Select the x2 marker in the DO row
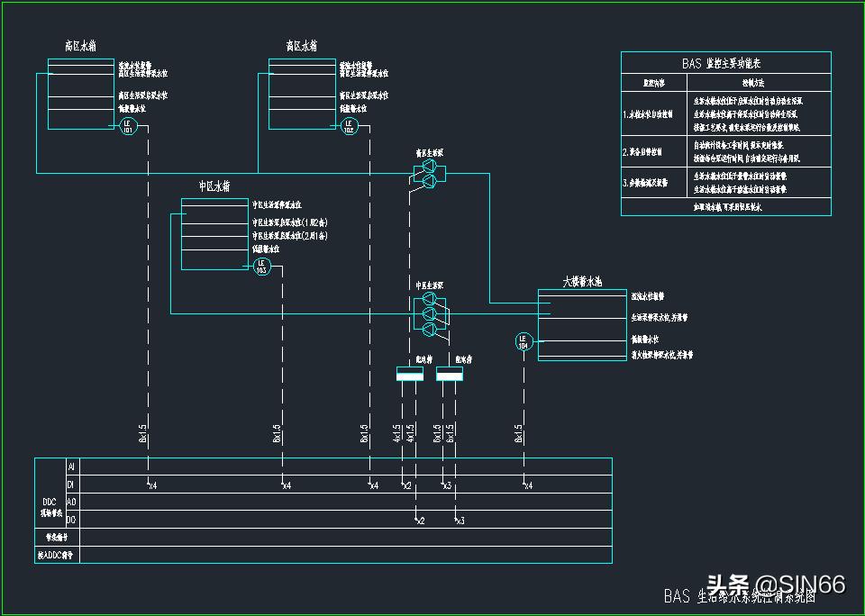This screenshot has width=865, height=616. click(420, 521)
